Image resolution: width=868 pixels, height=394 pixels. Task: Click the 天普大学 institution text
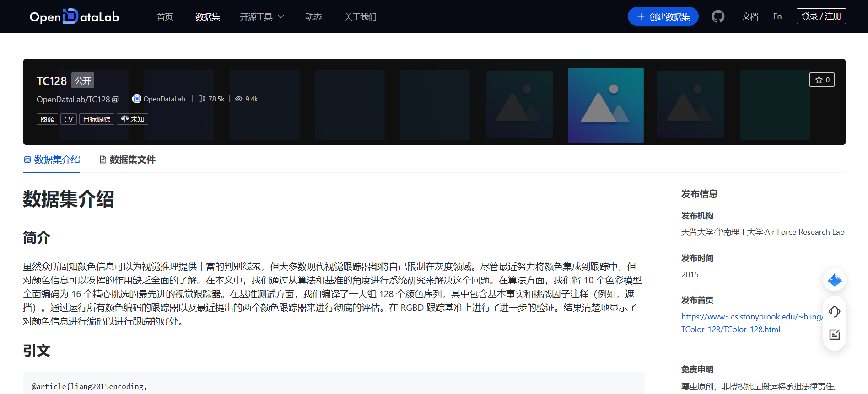[x=697, y=232]
